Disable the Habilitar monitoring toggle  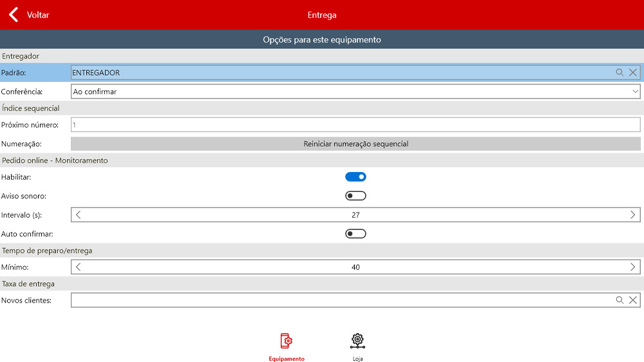355,177
